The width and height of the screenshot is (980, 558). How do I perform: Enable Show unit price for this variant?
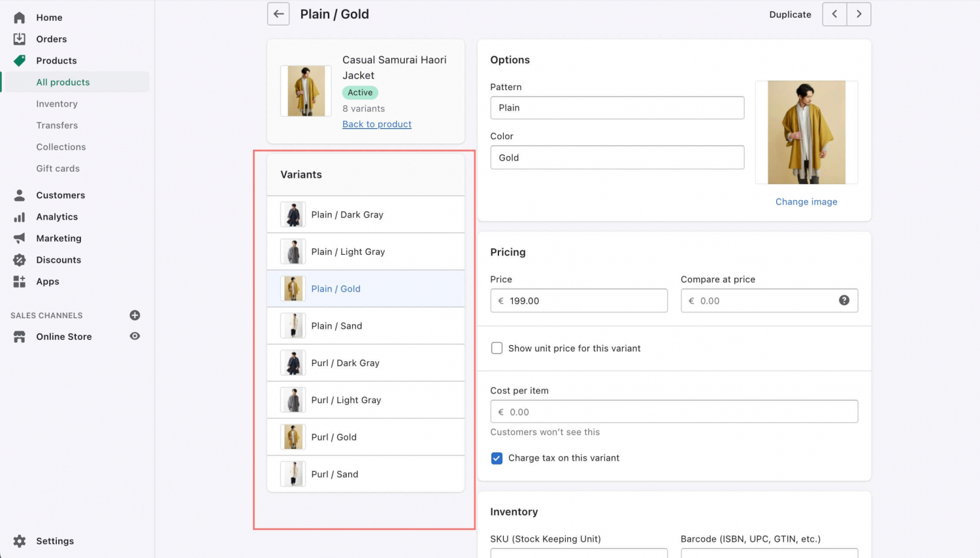click(x=497, y=348)
